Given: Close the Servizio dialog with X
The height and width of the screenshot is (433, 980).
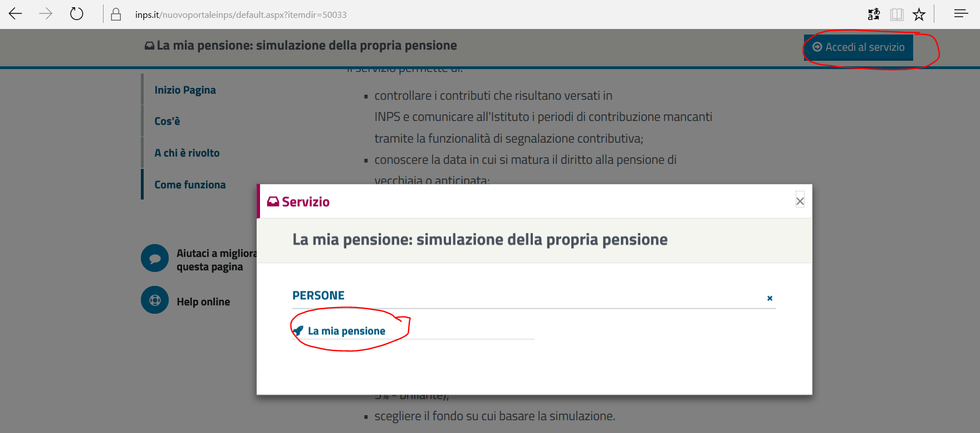Looking at the screenshot, I should coord(800,201).
